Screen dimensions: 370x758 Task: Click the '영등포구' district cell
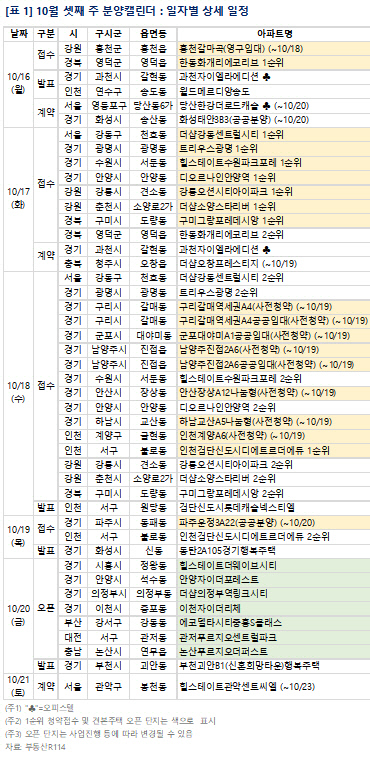tap(108, 106)
